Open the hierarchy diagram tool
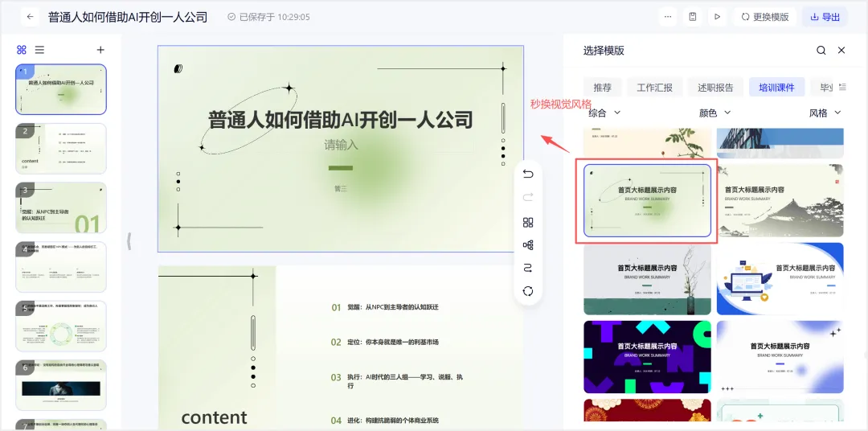 [528, 245]
